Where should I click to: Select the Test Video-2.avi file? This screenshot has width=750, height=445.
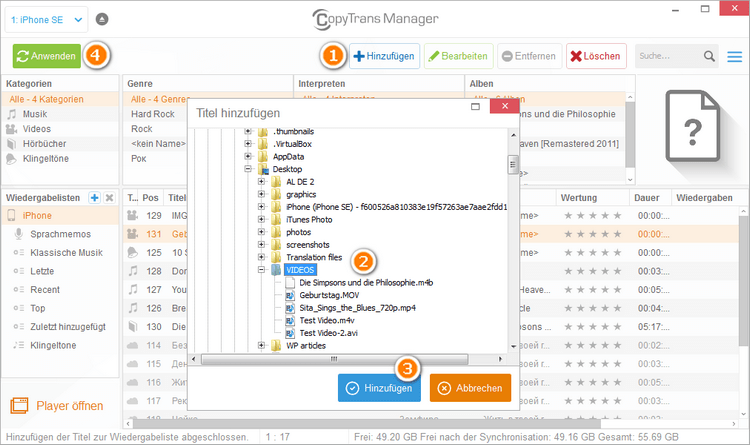coord(329,333)
